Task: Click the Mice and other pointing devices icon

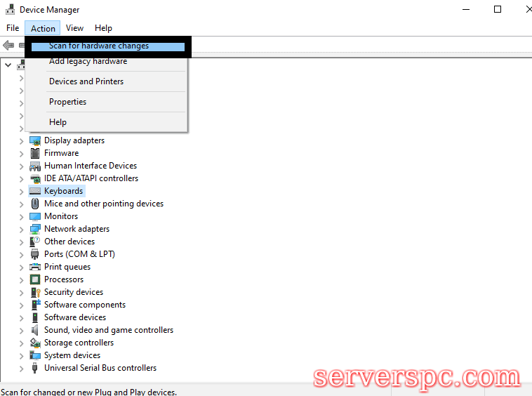Action: tap(35, 204)
